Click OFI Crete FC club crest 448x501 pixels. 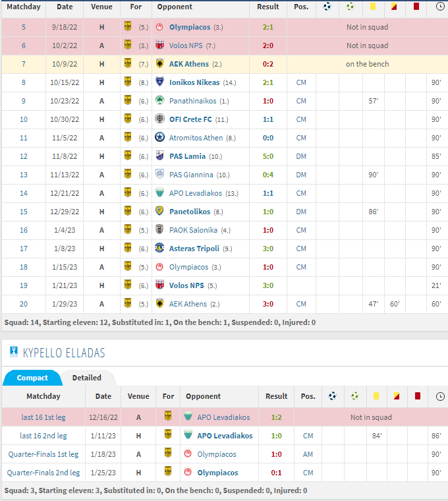[x=159, y=119]
